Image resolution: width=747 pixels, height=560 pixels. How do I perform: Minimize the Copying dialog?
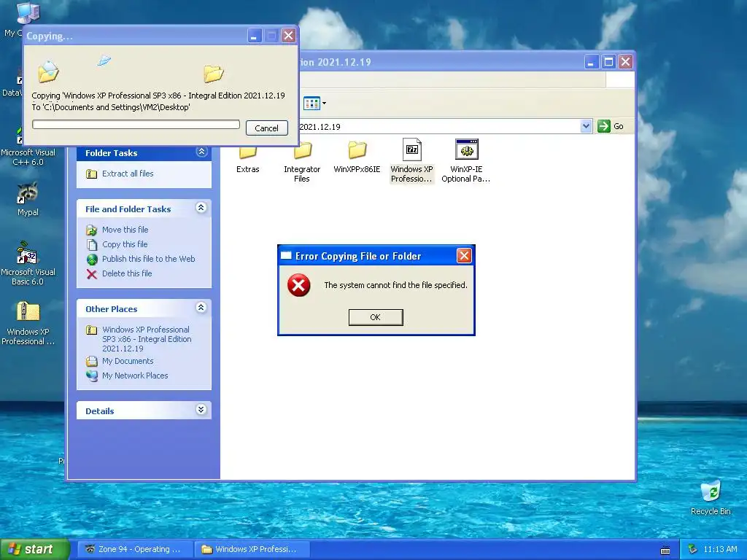255,36
